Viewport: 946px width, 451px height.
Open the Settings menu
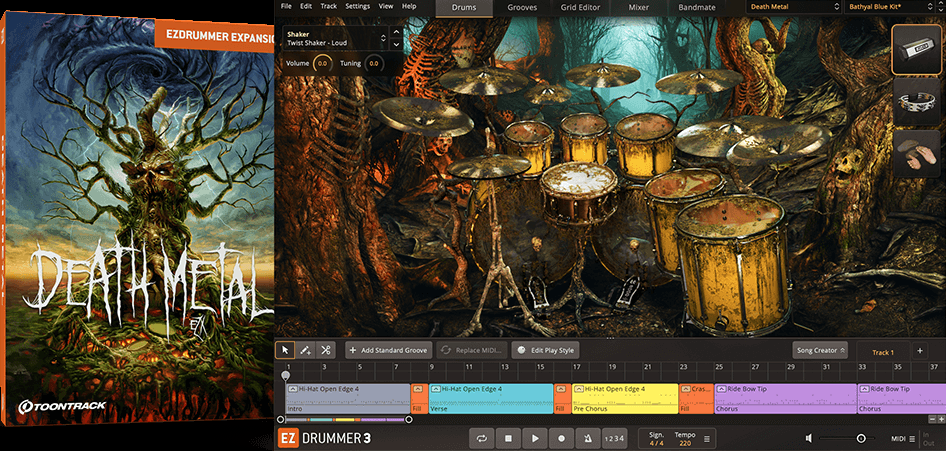358,6
